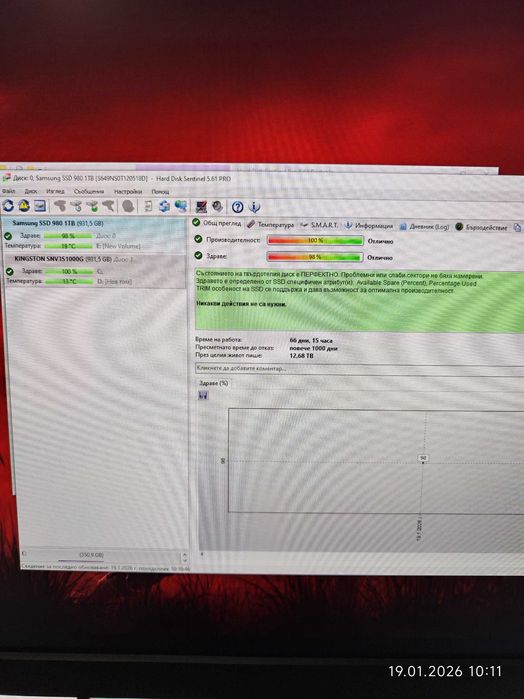Click the Samsung temperature bar
This screenshot has width=524, height=699.
[x=68, y=246]
